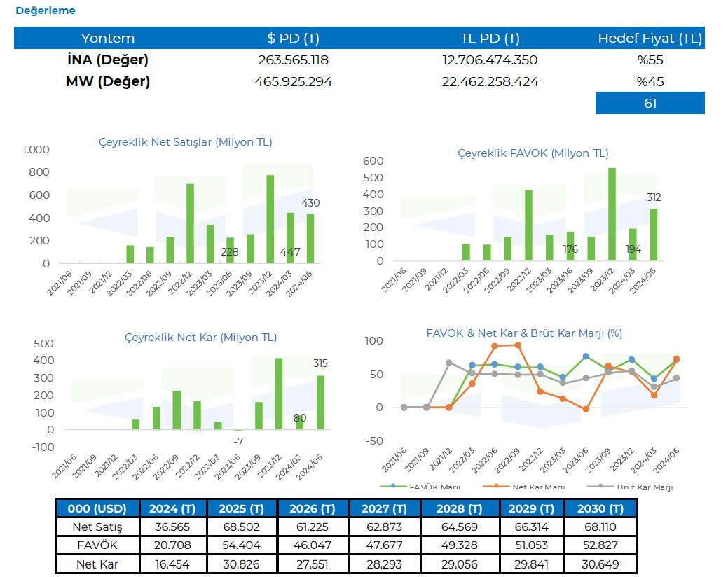Screen dimensions: 728x577
Task: Select the Hedef Fiyat (TL) column header
Action: (650, 39)
